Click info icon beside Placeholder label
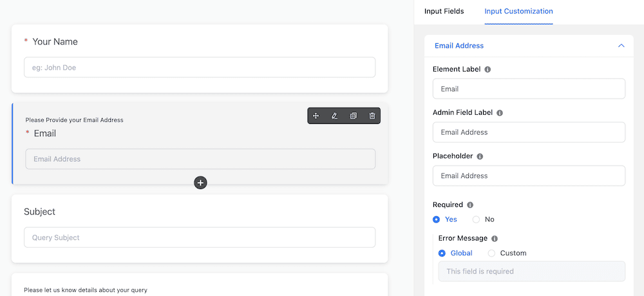This screenshot has width=644, height=296. [480, 157]
